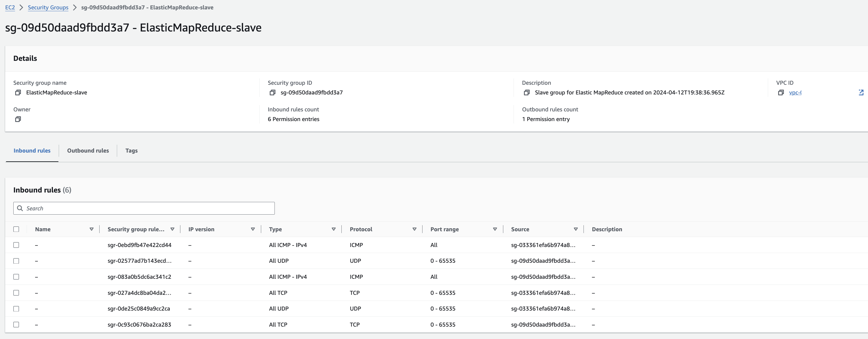Sort by Port range column arrow
Viewport: 868px width, 339px height.
(495, 229)
